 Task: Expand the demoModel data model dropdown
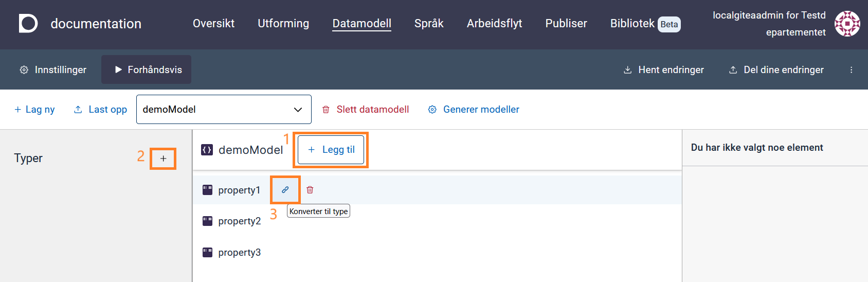tap(224, 109)
